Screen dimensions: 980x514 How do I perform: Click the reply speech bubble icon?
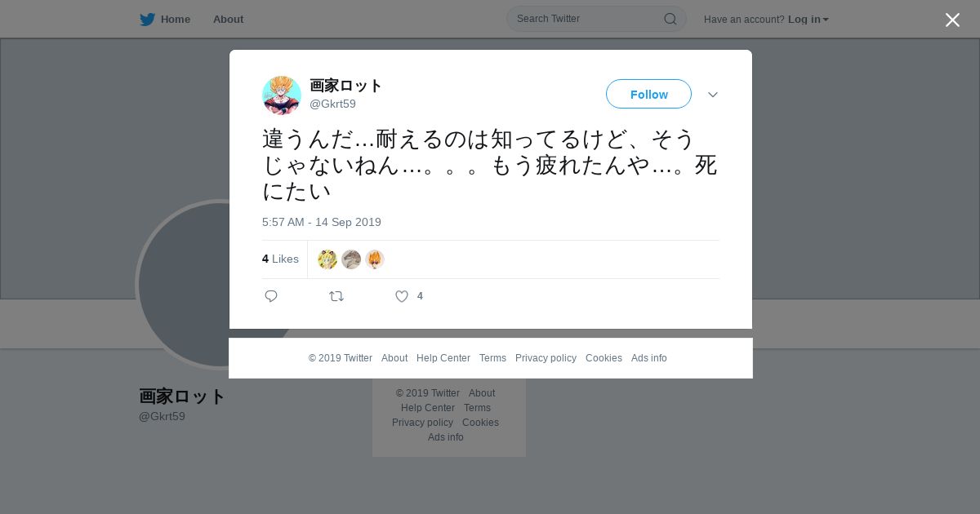point(271,296)
